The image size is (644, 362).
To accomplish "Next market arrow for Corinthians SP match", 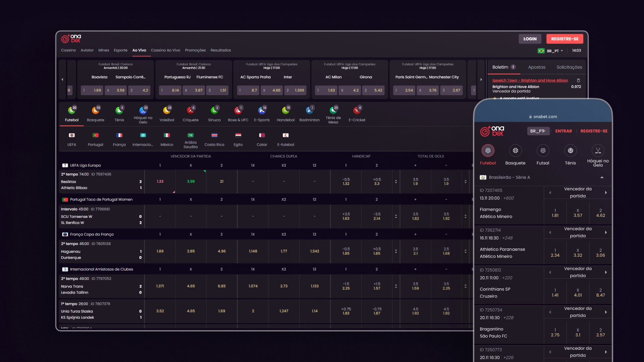I will pyautogui.click(x=606, y=272).
